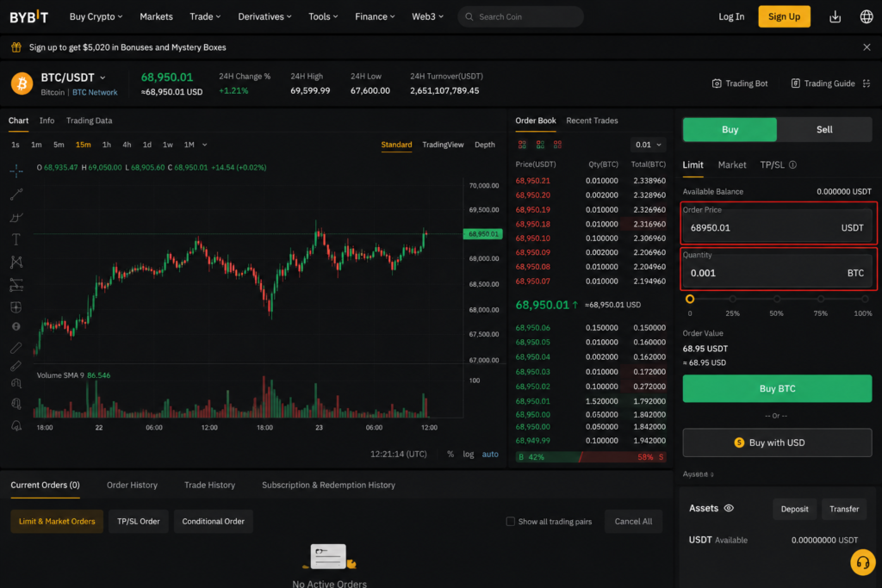Click the Bybit logo
Screen dimensions: 882x588
[x=28, y=17]
